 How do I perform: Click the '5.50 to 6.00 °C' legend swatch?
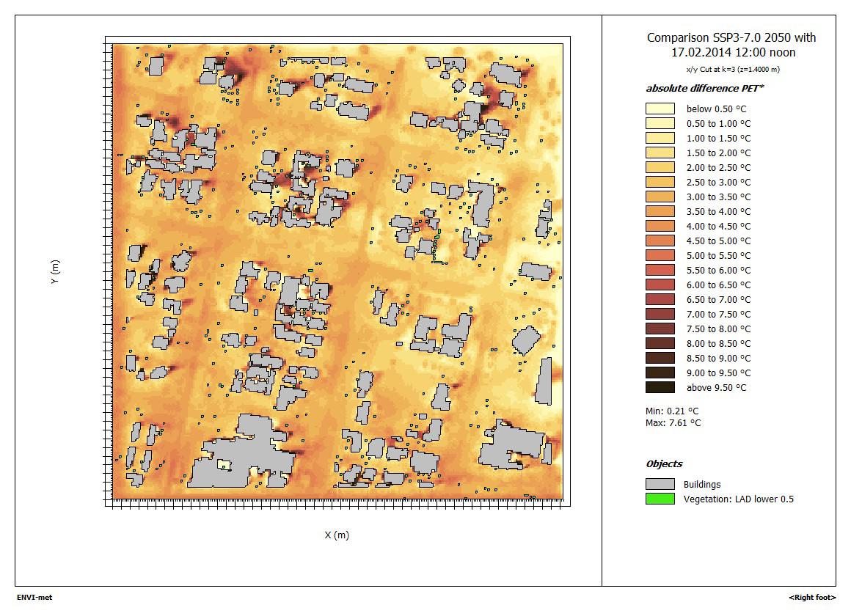(x=660, y=270)
